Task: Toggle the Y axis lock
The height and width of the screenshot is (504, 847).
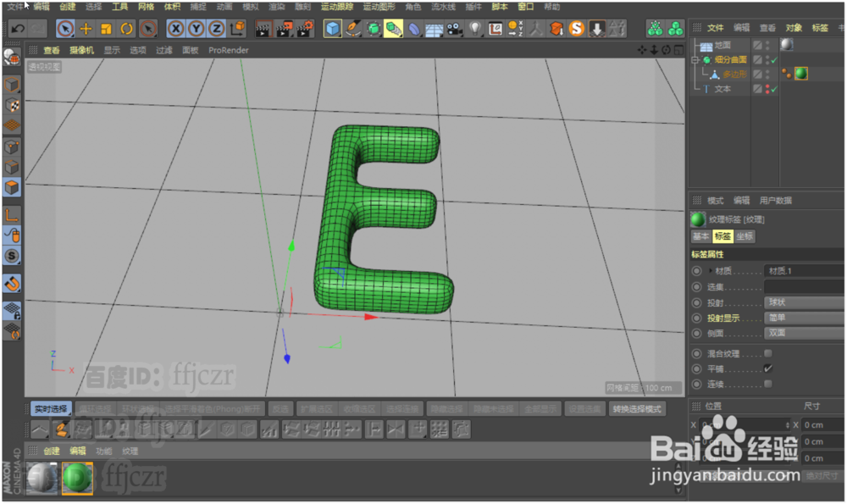Action: pos(196,29)
